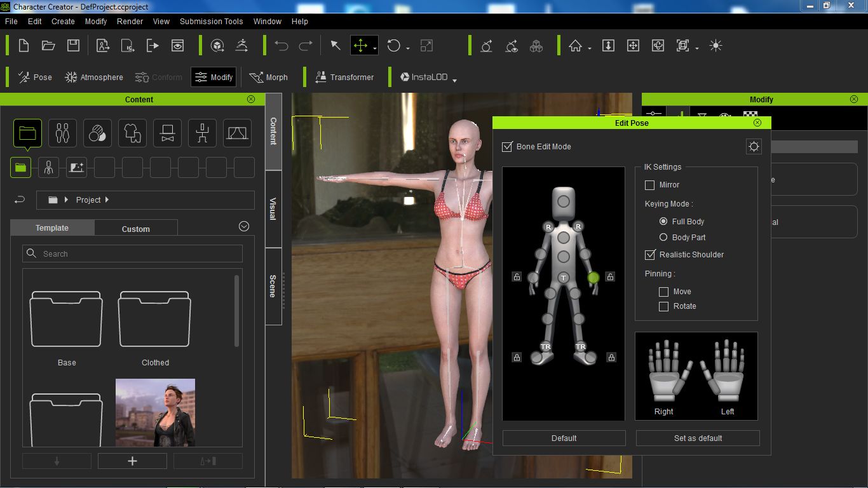This screenshot has height=488, width=868.
Task: Click the Undo arrow
Action: point(281,46)
